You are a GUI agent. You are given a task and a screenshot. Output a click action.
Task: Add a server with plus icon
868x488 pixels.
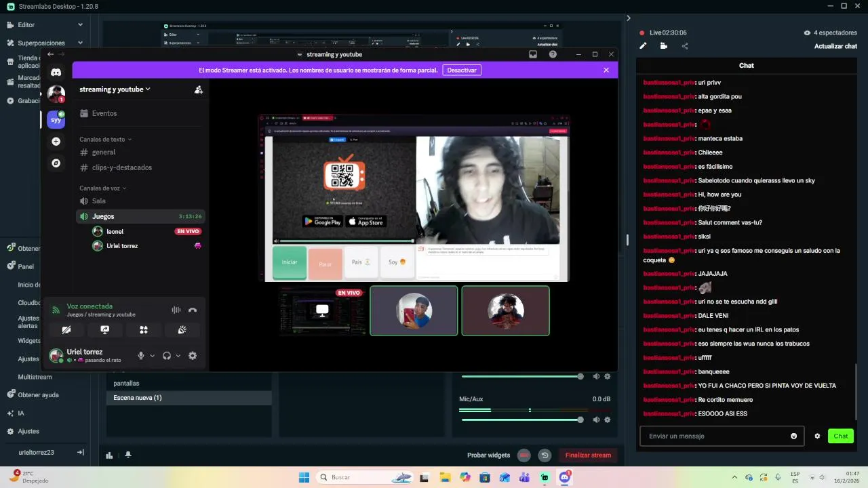(56, 142)
